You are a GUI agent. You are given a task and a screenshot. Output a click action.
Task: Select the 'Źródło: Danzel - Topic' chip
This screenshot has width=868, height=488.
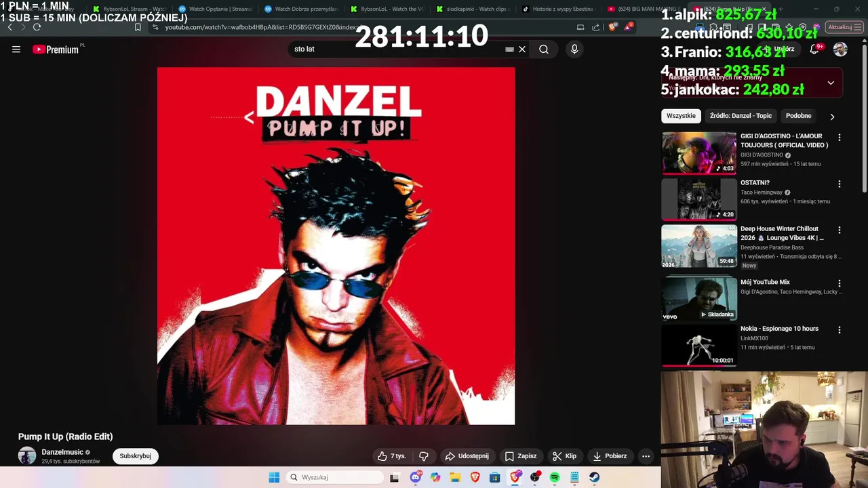click(741, 116)
